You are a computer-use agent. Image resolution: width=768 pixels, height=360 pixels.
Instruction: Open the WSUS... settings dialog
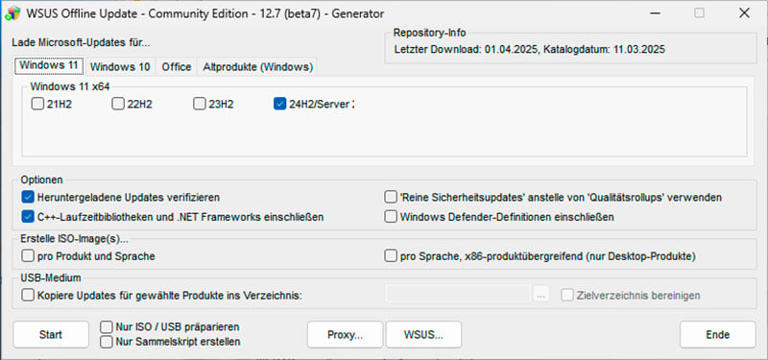(x=424, y=335)
